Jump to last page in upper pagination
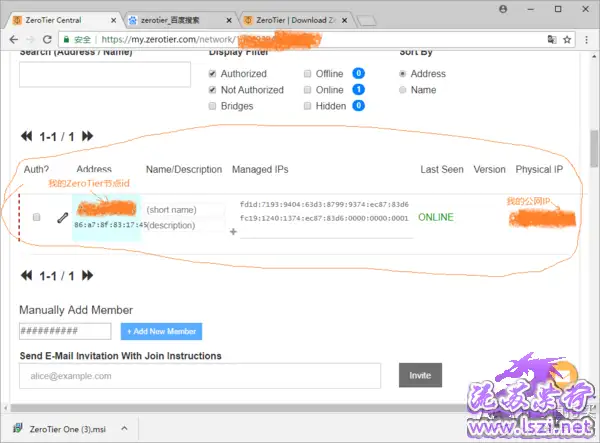Image resolution: width=600 pixels, height=443 pixels. coord(88,136)
